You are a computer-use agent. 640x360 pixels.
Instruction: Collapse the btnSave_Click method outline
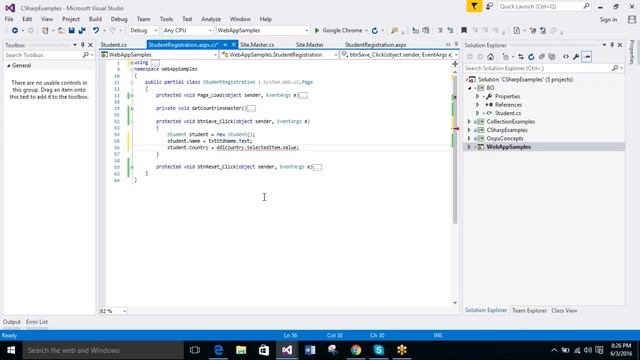pos(131,121)
